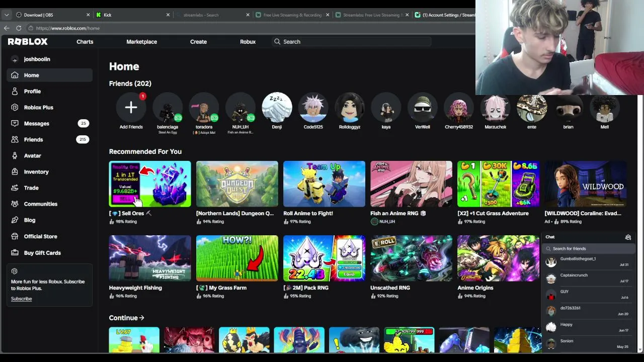Open the Anime Origins game thumbnail
This screenshot has height=362, width=644.
498,258
